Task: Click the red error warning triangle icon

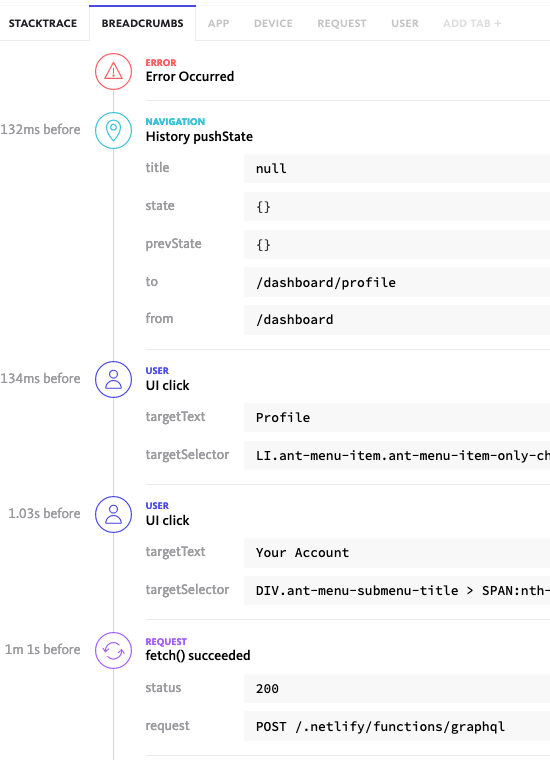Action: (x=113, y=72)
